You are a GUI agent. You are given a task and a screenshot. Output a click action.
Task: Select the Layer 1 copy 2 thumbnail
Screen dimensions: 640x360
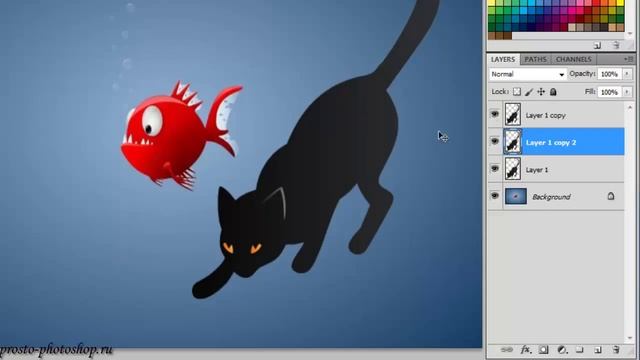click(513, 142)
